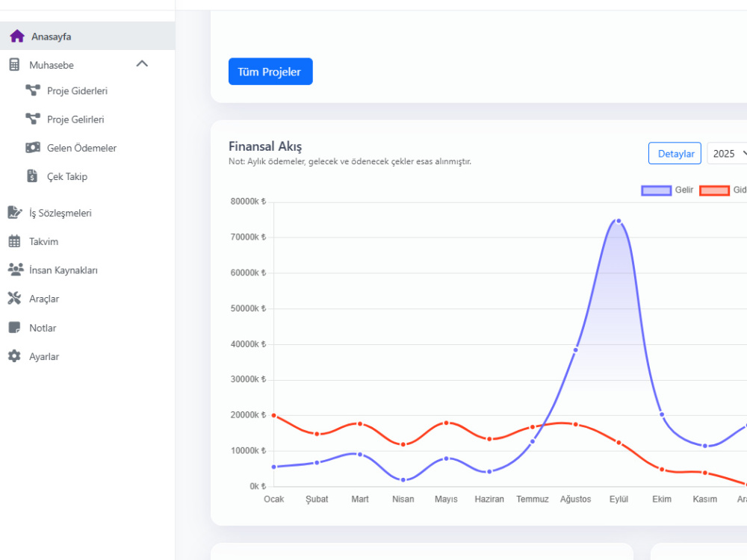This screenshot has width=747, height=560.
Task: Click the money bill icon for Gelen Ödemeler
Action: click(33, 148)
